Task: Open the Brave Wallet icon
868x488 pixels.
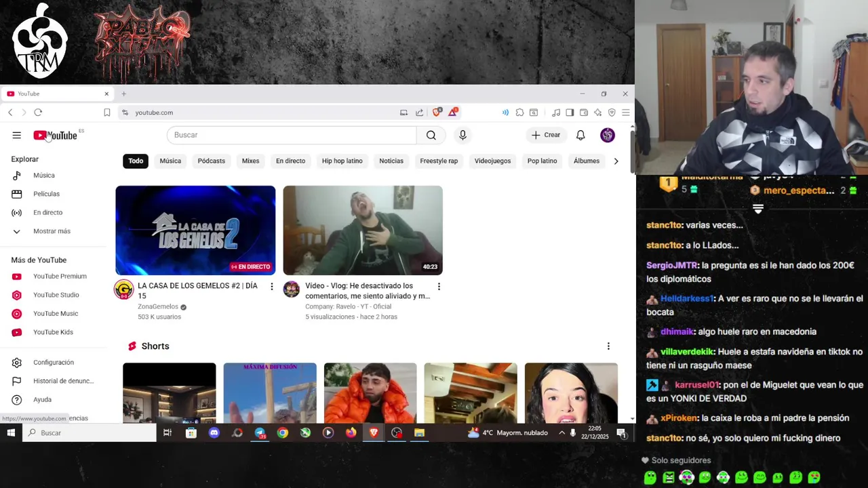Action: 583,113
